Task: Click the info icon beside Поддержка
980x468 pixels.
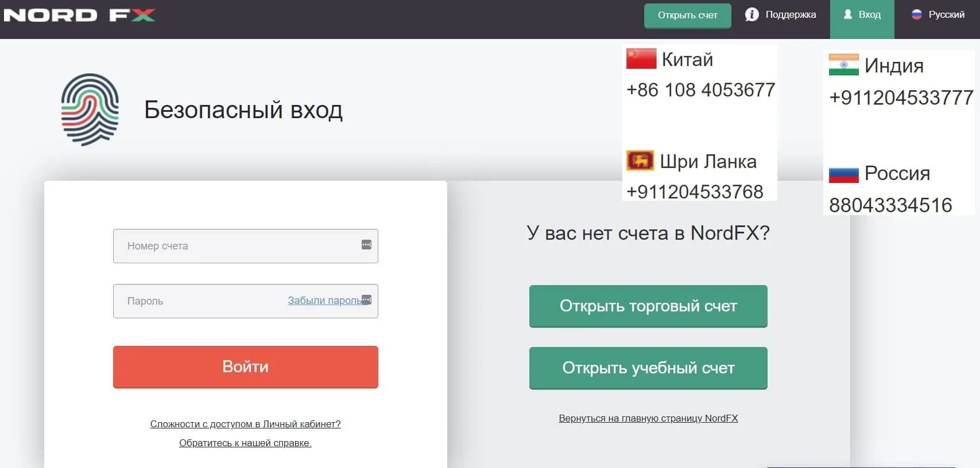Action: point(752,14)
